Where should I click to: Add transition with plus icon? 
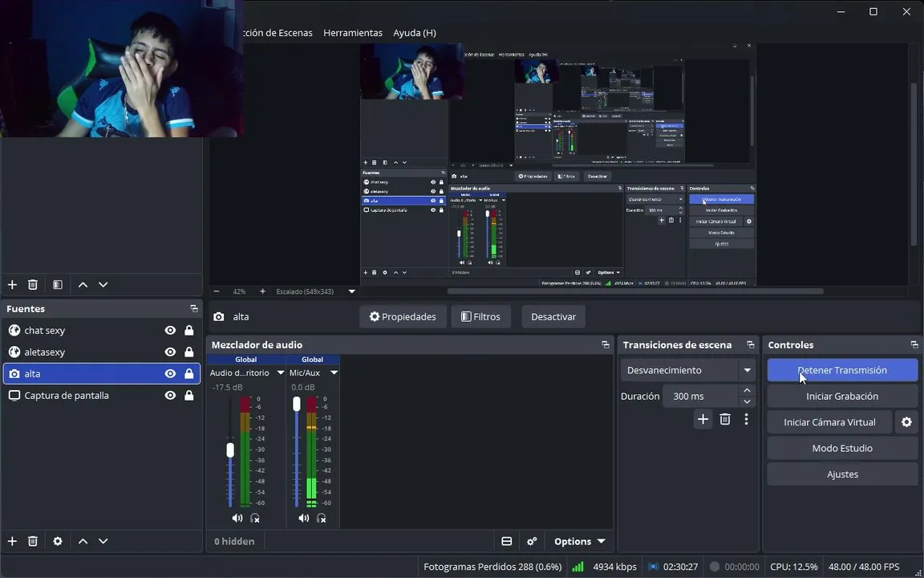[703, 419]
